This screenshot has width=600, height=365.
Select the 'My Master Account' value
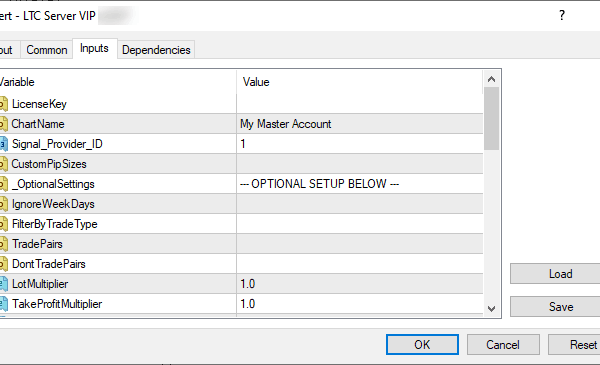tap(285, 124)
